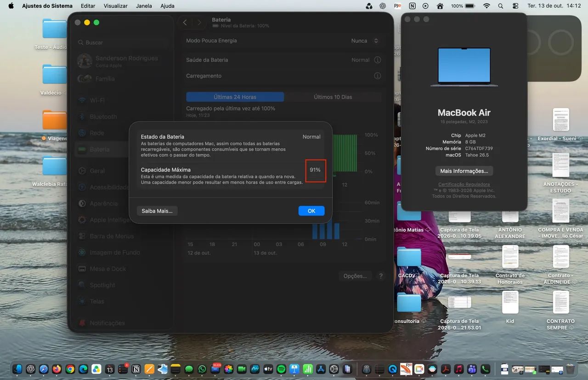The height and width of the screenshot is (380, 588).
Task: Open Spotify in the Dock
Action: tap(282, 369)
